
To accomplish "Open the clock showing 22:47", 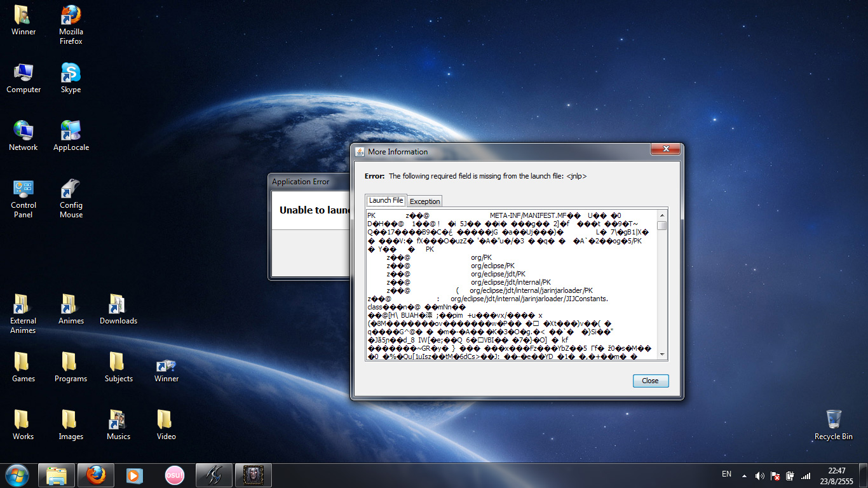I will tap(836, 476).
